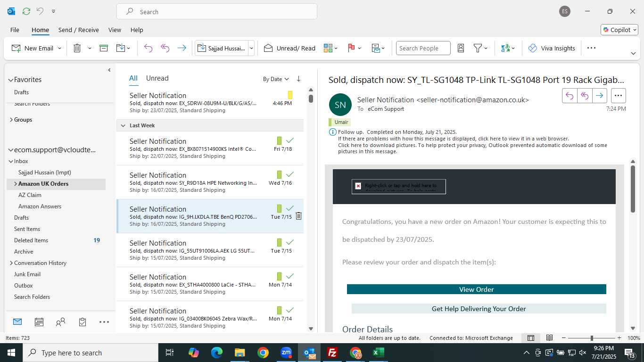Click the Delete trash icon in ribbon
The width and height of the screenshot is (644, 362).
pyautogui.click(x=77, y=48)
